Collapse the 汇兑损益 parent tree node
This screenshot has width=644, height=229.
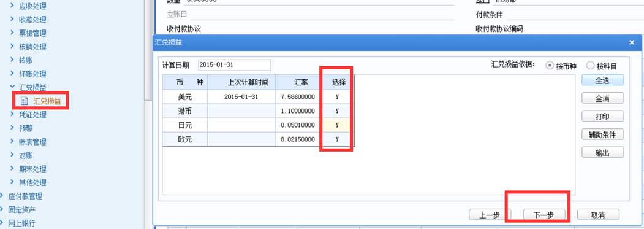point(13,87)
